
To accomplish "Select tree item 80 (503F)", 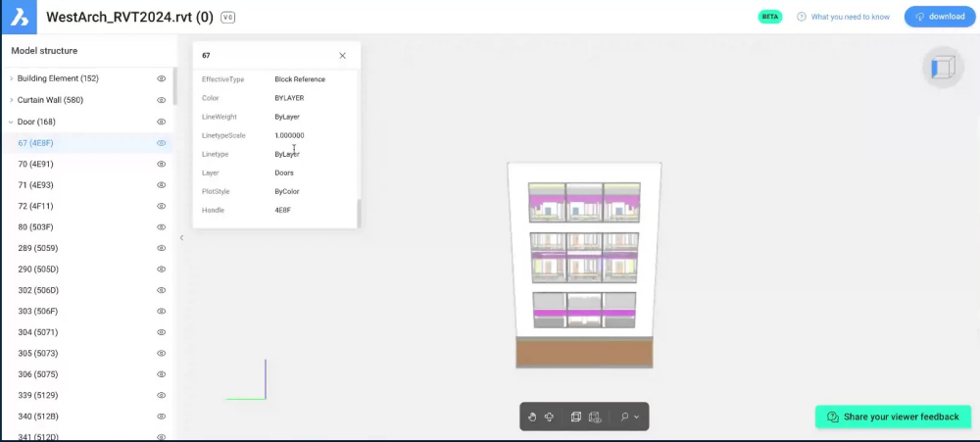I will coord(35,227).
